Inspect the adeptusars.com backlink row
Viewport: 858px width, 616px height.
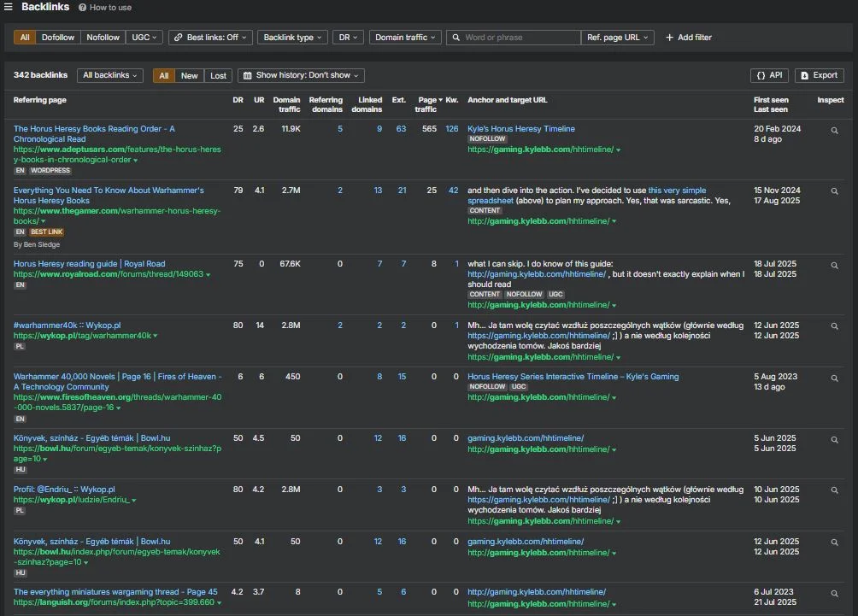click(834, 131)
